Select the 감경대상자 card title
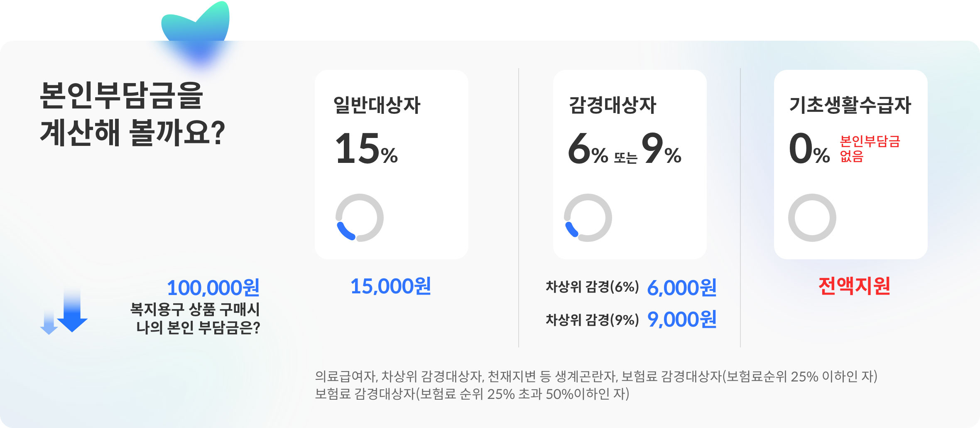Viewport: 980px width, 428px height. click(612, 105)
